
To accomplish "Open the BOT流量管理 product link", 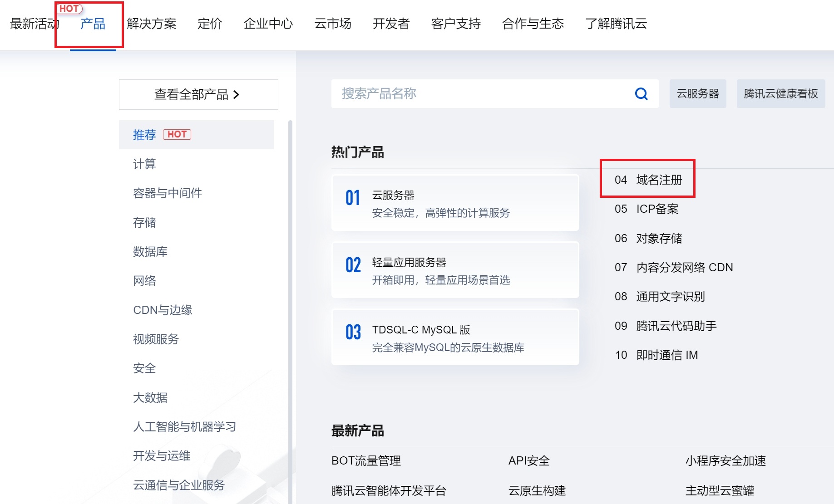I will pos(366,461).
